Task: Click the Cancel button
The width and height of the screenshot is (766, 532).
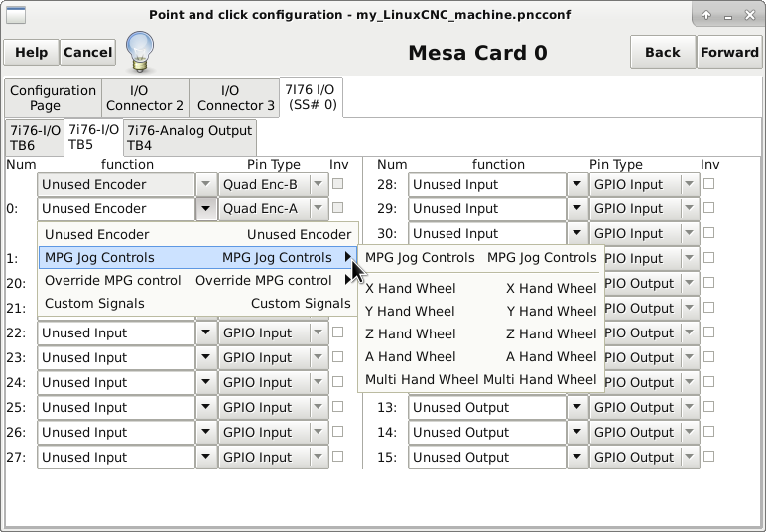Action: (x=88, y=52)
